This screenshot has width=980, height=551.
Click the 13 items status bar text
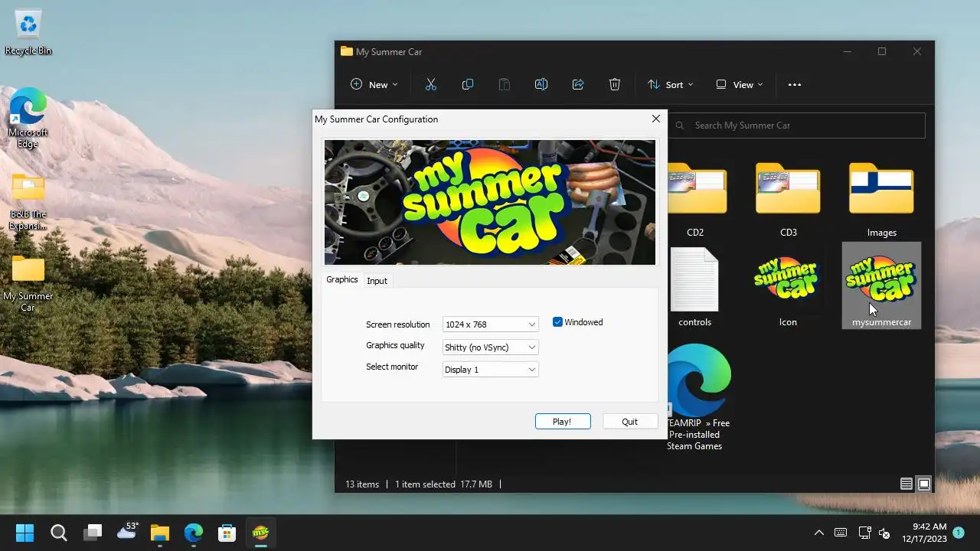[362, 484]
